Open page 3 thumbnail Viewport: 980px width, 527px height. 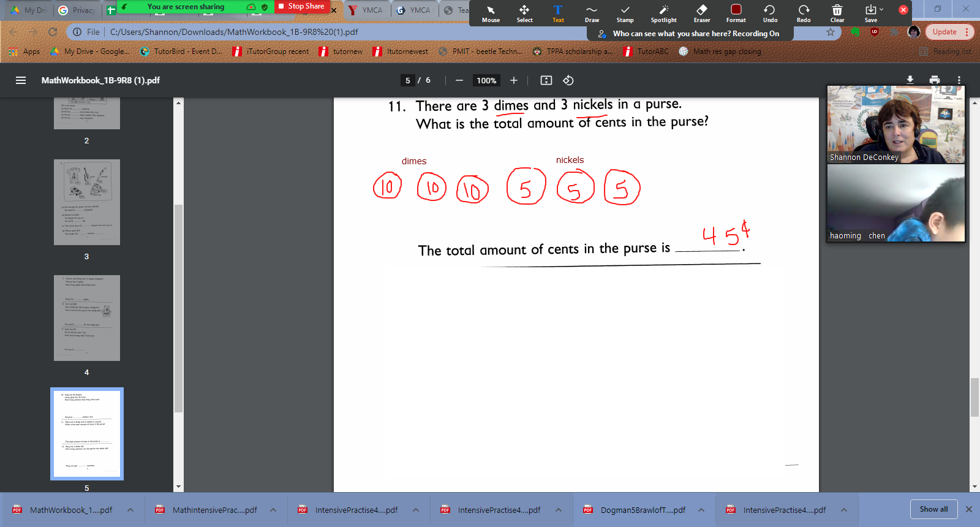coord(87,202)
